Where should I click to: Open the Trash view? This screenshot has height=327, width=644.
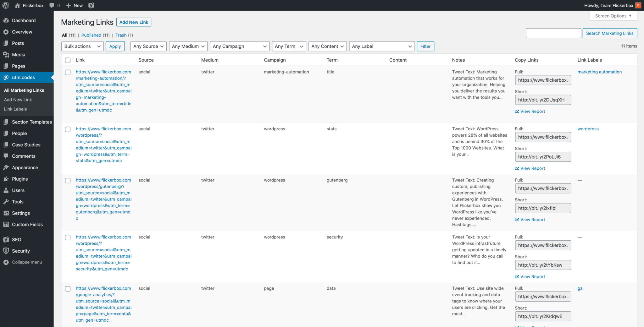coord(120,35)
